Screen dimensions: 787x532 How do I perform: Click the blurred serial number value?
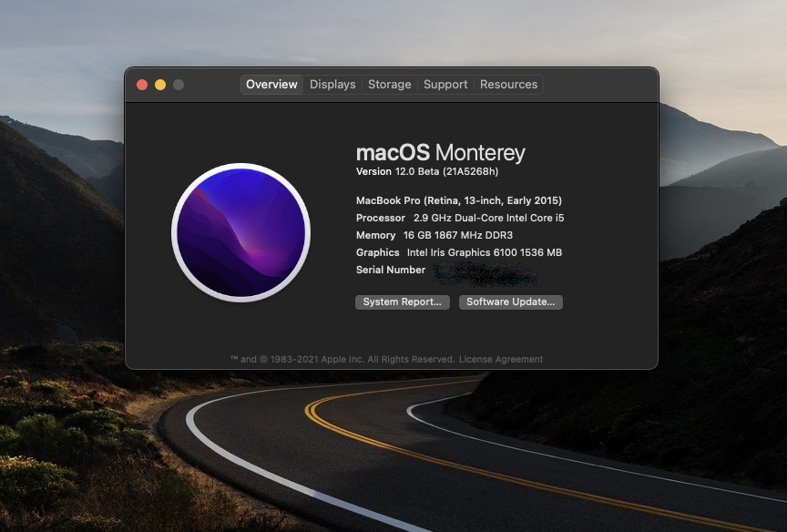pyautogui.click(x=485, y=273)
